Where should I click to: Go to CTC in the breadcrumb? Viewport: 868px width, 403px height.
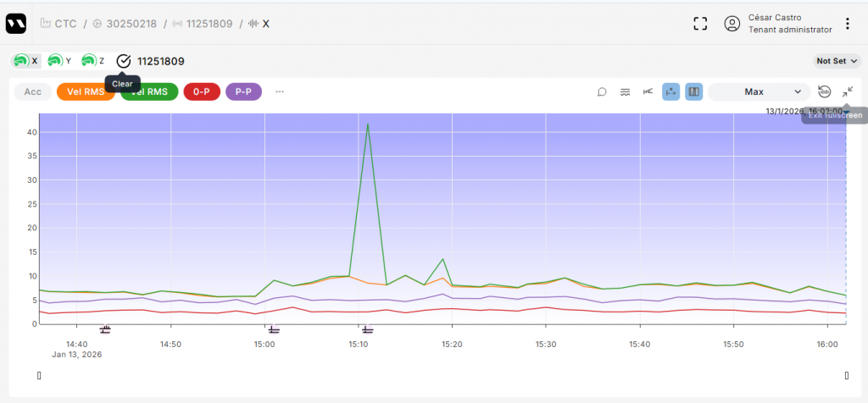click(x=65, y=24)
